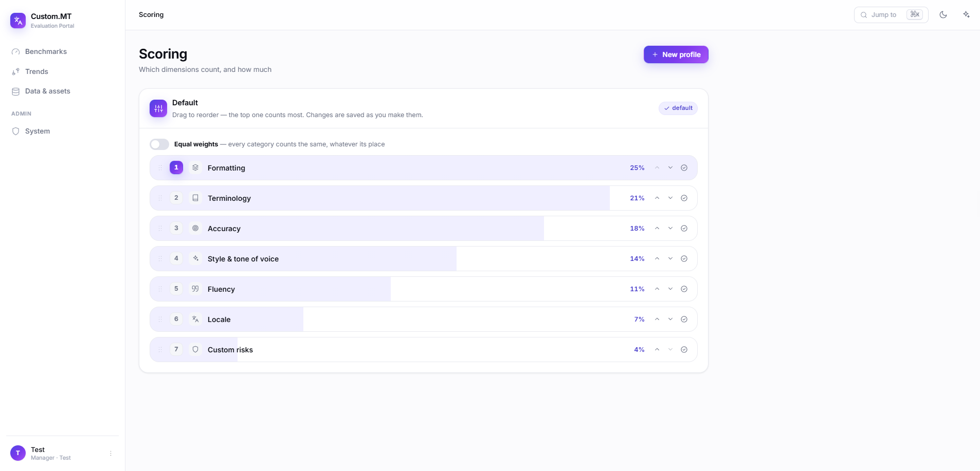Click the Custom risks shield icon
Viewport: 980px width, 471px height.
click(x=195, y=349)
